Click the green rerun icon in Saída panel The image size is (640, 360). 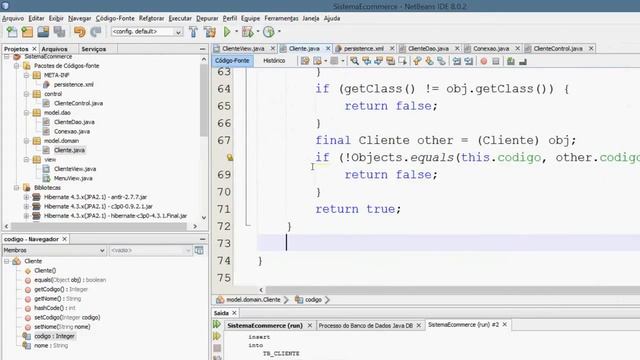pyautogui.click(x=217, y=324)
